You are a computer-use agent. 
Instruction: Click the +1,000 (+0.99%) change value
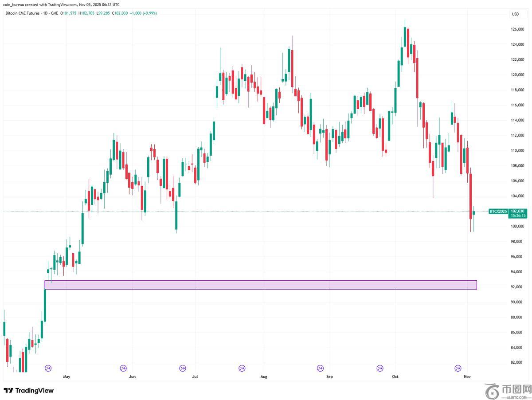pyautogui.click(x=143, y=13)
